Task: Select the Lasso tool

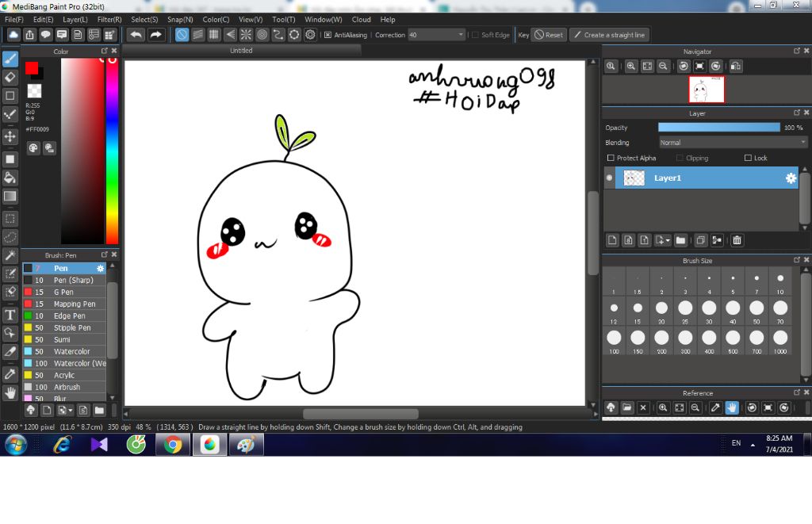Action: [10, 237]
